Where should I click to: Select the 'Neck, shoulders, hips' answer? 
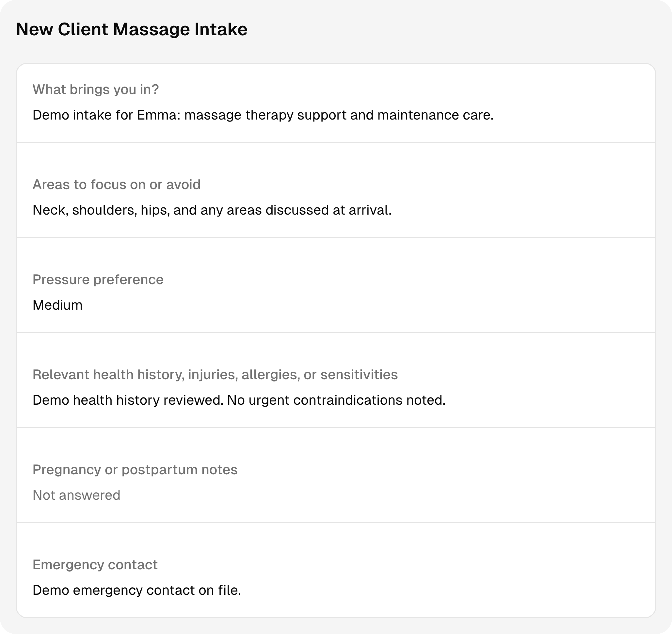click(212, 210)
